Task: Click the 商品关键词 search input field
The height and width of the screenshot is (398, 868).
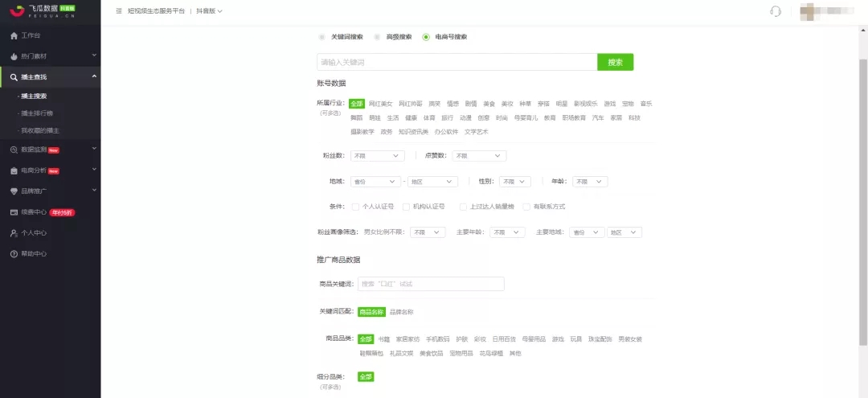Action: point(431,284)
